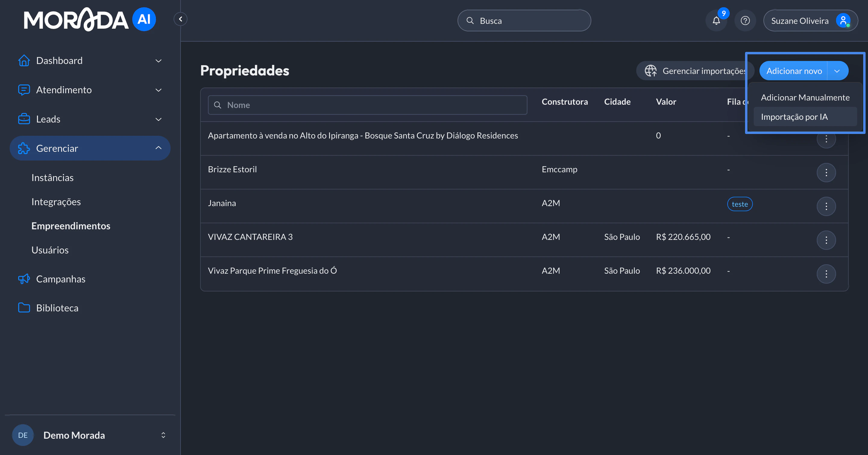Choose Adicionar Manualmente from the menu
The width and height of the screenshot is (868, 455).
tap(805, 98)
